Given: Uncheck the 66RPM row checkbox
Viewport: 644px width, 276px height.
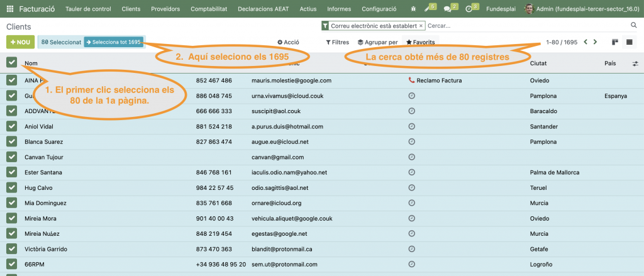Looking at the screenshot, I should pyautogui.click(x=12, y=264).
